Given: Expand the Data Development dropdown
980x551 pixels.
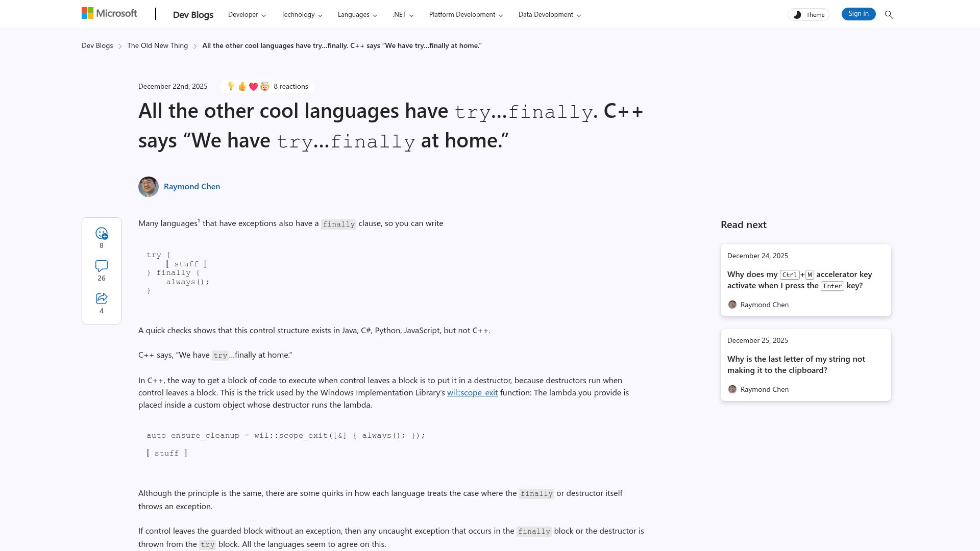Looking at the screenshot, I should [x=550, y=15].
